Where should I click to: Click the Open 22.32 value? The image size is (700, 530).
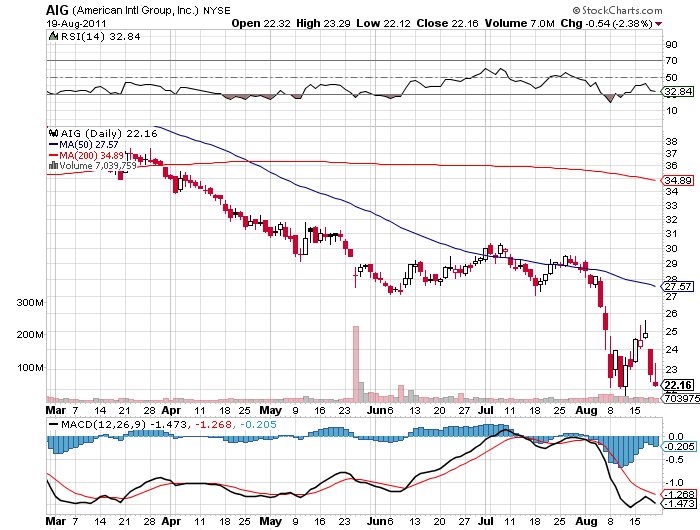click(x=261, y=23)
